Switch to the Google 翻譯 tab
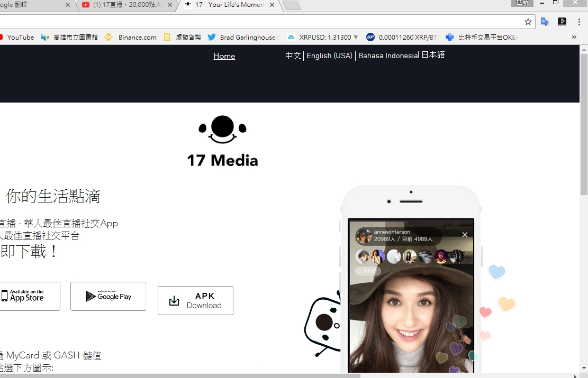 point(32,5)
